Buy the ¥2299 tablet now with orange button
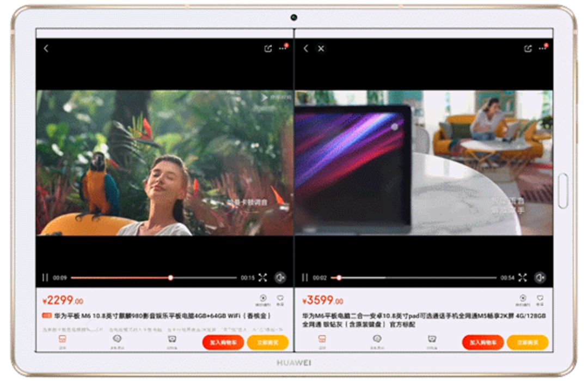Image resolution: width=588 pixels, height=381 pixels. 268,342
